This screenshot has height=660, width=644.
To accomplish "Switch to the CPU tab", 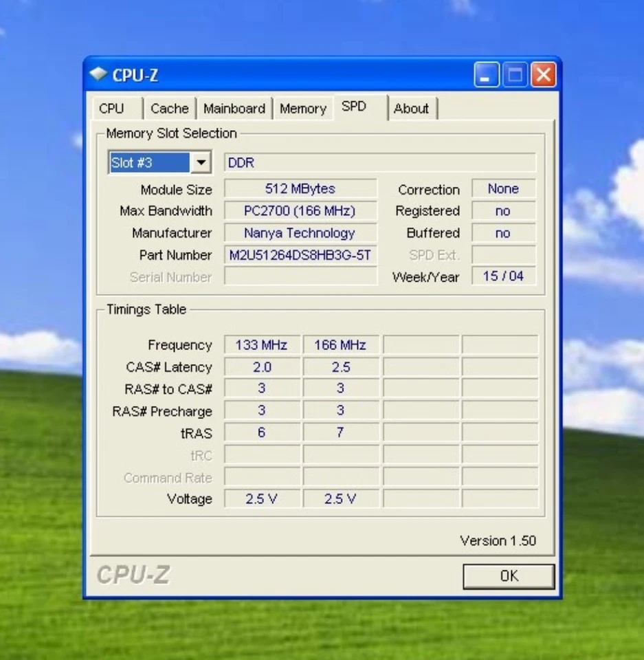I will (113, 108).
